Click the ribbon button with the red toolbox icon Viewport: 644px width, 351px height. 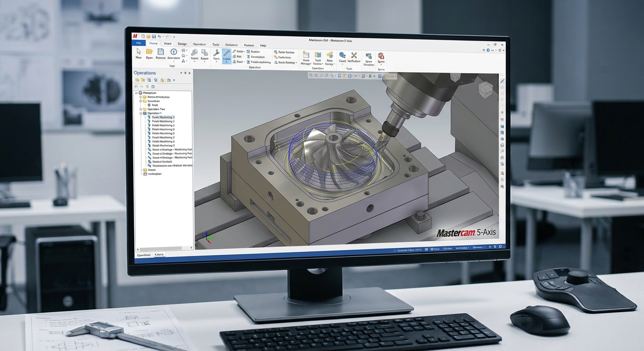(x=381, y=58)
